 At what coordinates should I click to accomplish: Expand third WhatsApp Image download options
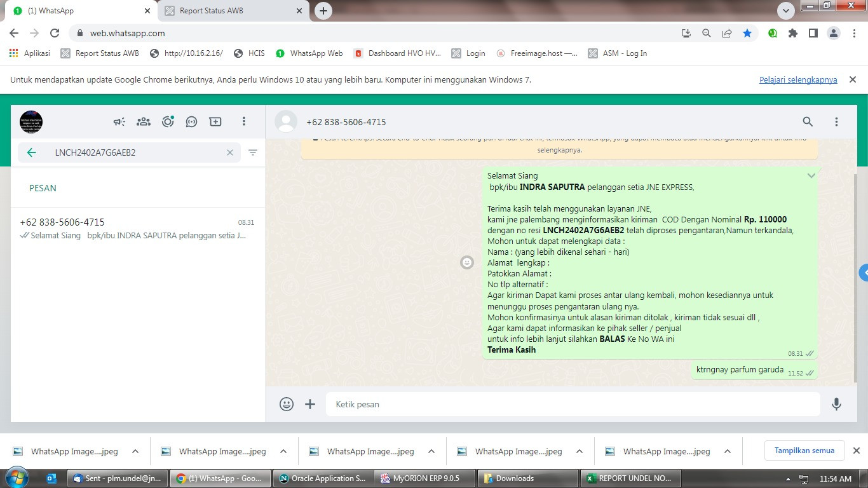(431, 451)
